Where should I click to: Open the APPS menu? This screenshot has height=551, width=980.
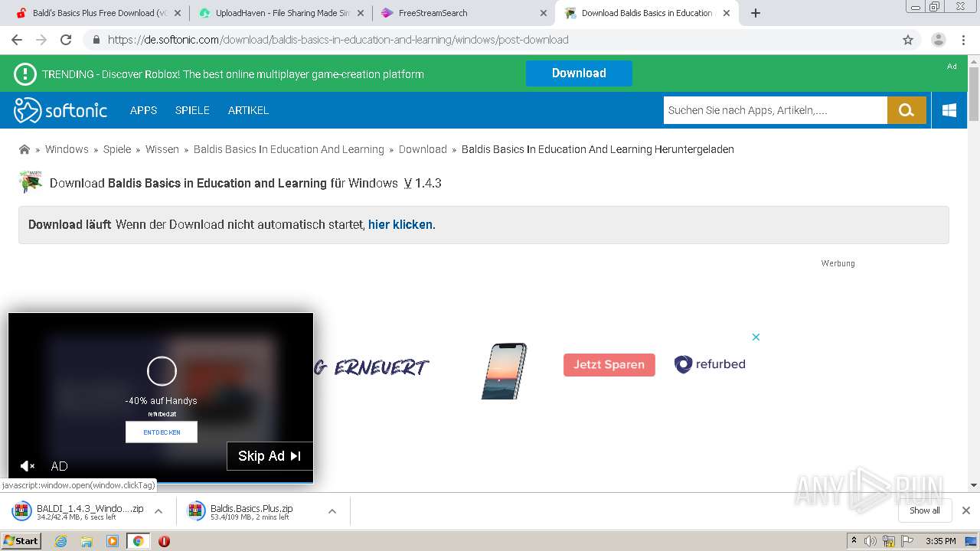(x=143, y=110)
